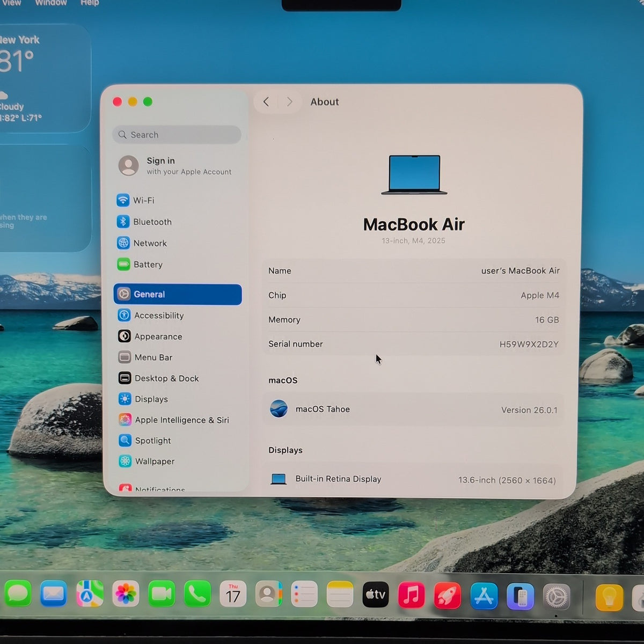The image size is (644, 644).
Task: Launch iPhone Mirroring from the Dock
Action: point(520,597)
